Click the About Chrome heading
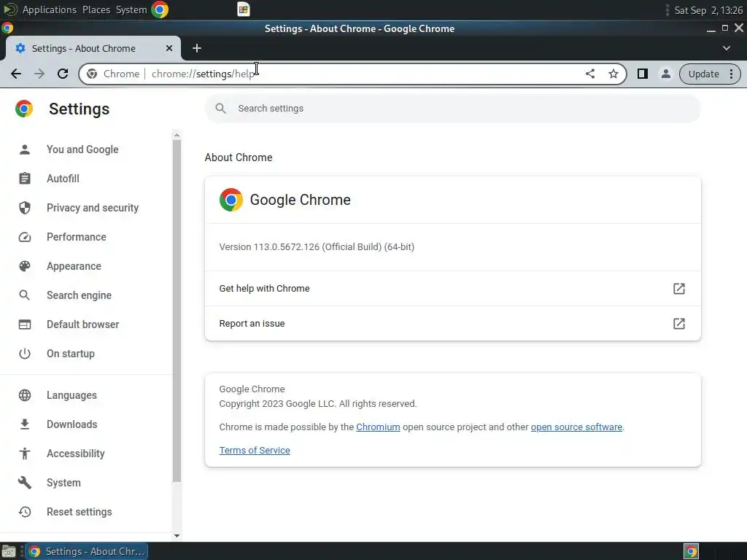The height and width of the screenshot is (560, 747). point(239,157)
